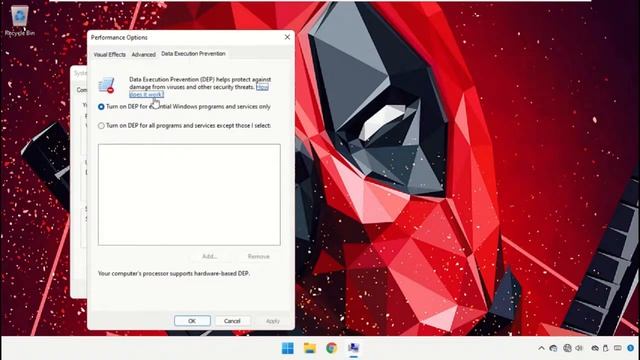
Task: Click the DEP shield icon in Performance Options
Action: [107, 85]
